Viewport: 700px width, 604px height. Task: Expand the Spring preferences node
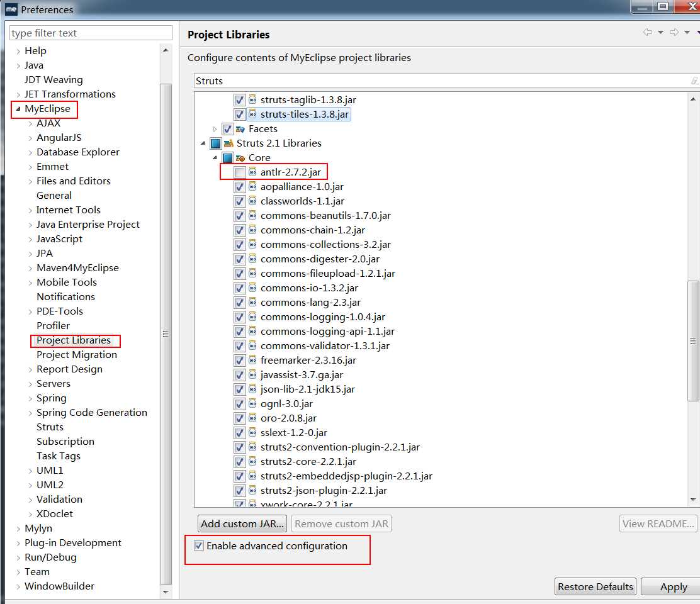point(30,399)
